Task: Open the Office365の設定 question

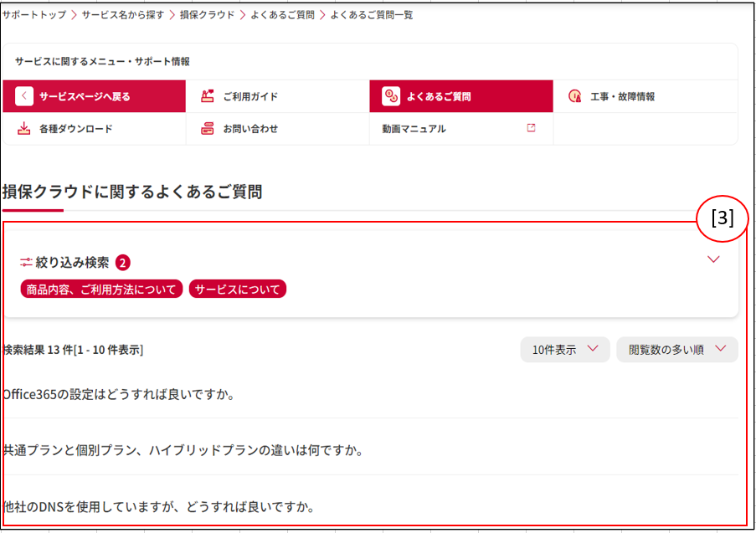Action: coord(119,393)
